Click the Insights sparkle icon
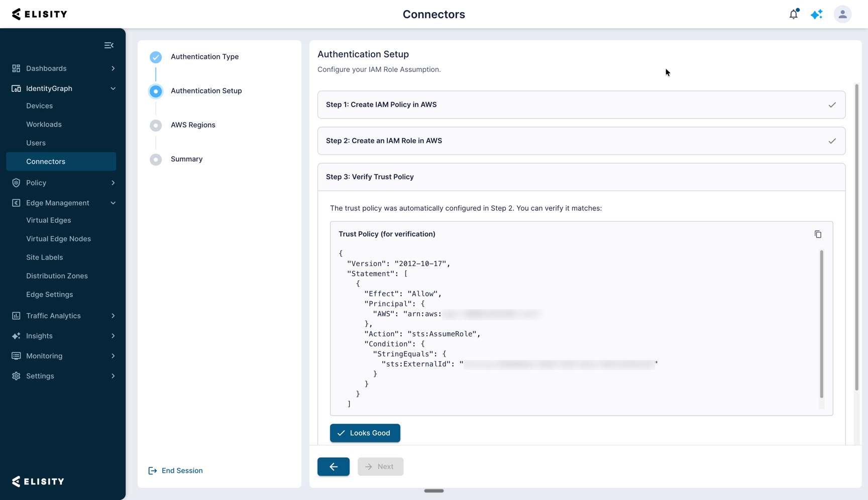This screenshot has width=868, height=500. coord(16,336)
